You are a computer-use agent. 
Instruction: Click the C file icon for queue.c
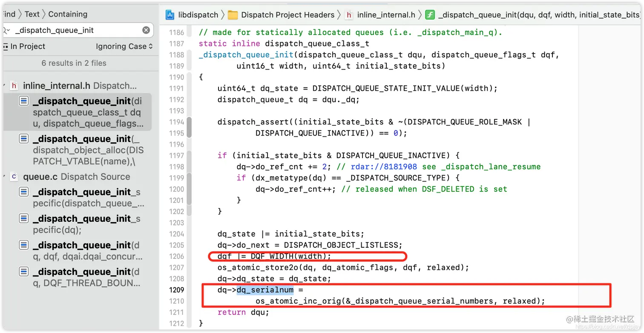14,177
